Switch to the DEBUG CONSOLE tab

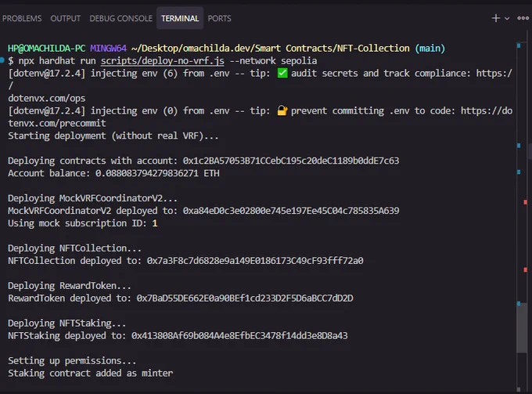[x=120, y=18]
